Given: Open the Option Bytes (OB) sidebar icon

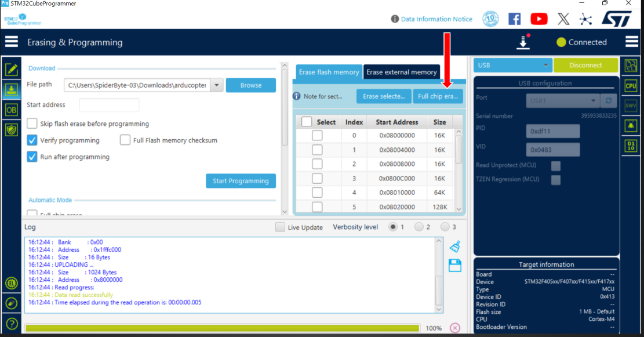Looking at the screenshot, I should click(11, 110).
